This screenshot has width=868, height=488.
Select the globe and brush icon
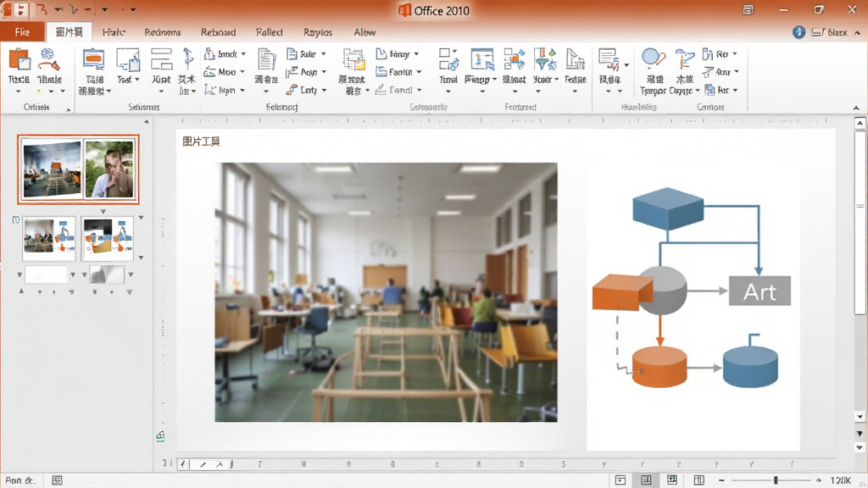[49, 59]
